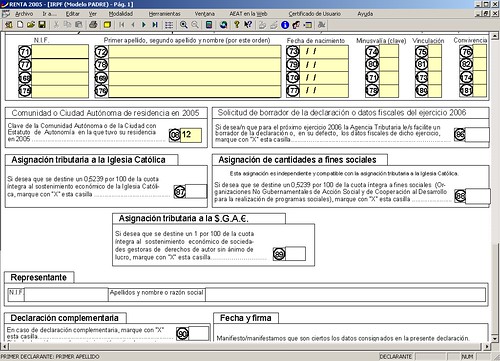500x361 pixels.
Task: Click the horizontal scrollbar right arrow
Action: pyautogui.click(x=487, y=347)
